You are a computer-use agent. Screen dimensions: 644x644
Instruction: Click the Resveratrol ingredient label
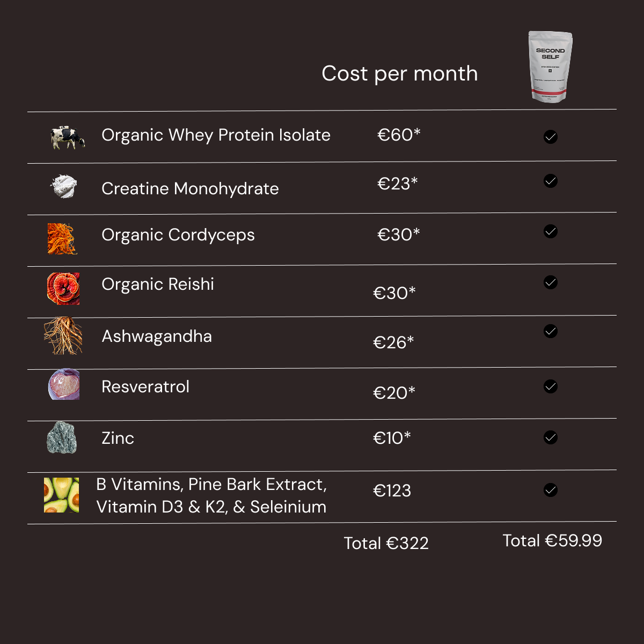(x=145, y=387)
